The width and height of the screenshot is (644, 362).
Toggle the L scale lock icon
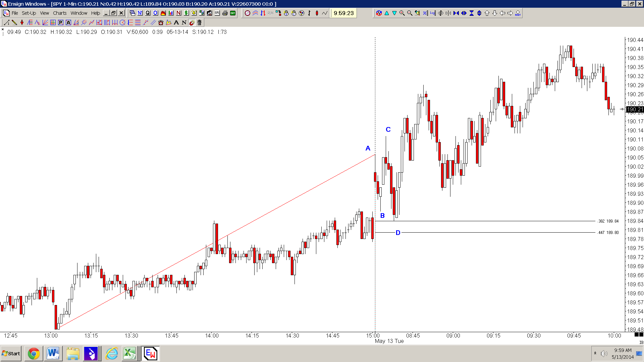(x=294, y=13)
